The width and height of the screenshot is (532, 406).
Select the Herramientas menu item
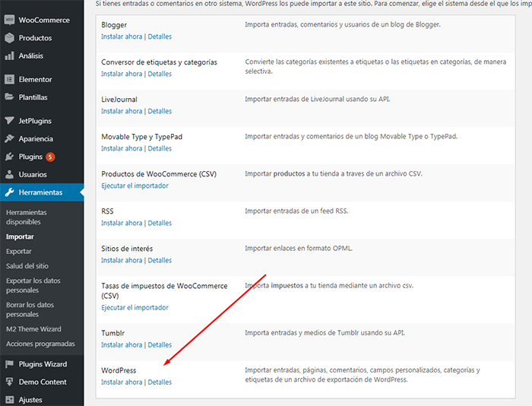coord(42,192)
